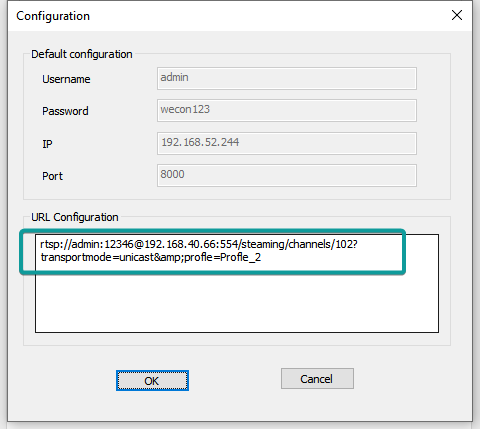This screenshot has width=480, height=429.
Task: Click the Username label
Action: pyautogui.click(x=66, y=79)
